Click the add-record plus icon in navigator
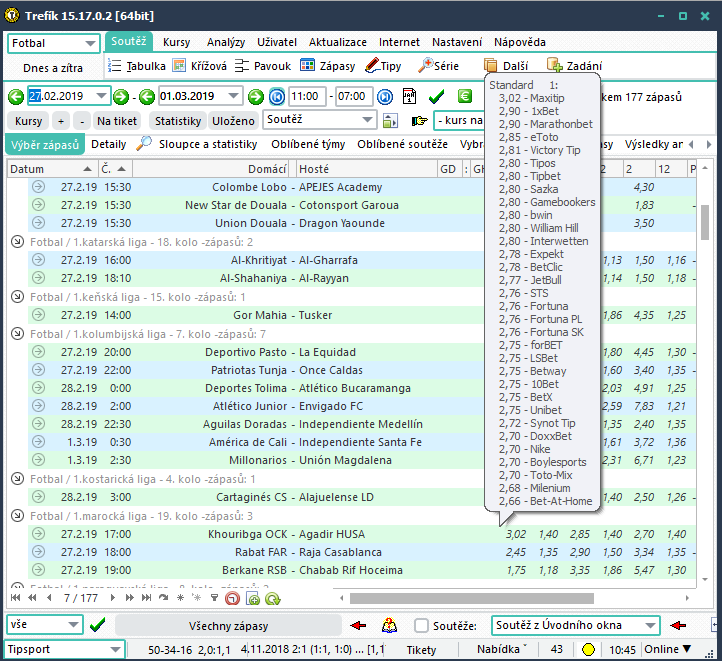722x661 pixels. pos(253,598)
